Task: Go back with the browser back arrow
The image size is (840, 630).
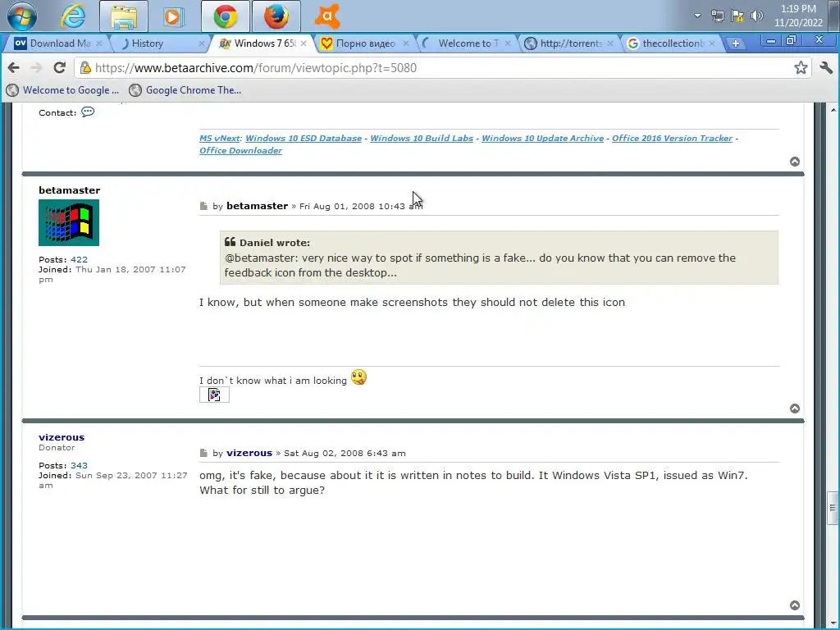Action: click(x=13, y=67)
